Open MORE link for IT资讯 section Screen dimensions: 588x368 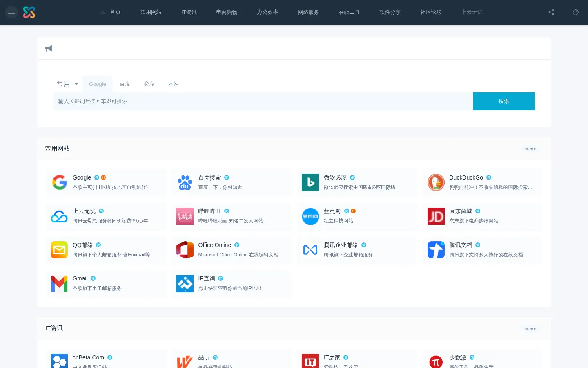(530, 329)
